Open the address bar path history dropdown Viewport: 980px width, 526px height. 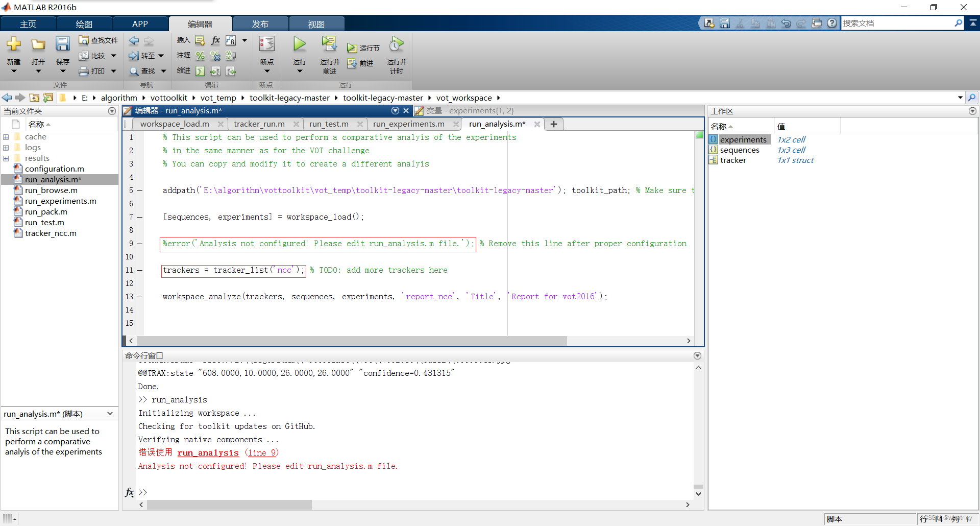pyautogui.click(x=960, y=98)
